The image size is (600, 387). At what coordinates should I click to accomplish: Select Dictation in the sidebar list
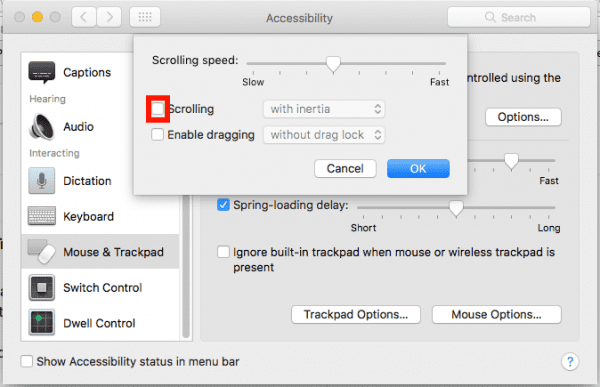pyautogui.click(x=100, y=181)
